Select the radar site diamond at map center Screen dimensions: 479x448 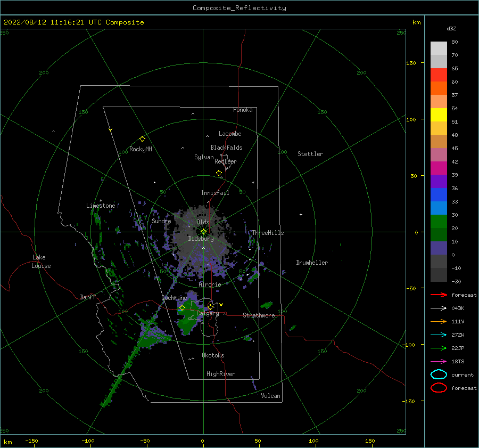(203, 232)
